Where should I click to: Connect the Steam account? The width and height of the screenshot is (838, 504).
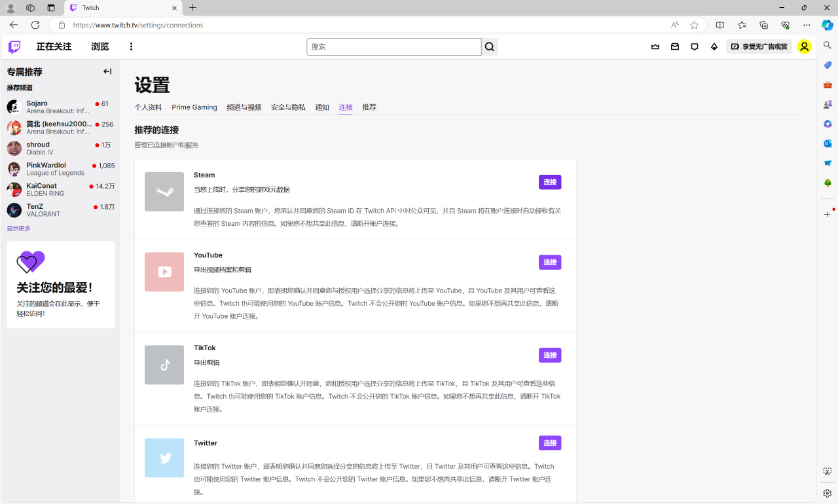(x=550, y=182)
